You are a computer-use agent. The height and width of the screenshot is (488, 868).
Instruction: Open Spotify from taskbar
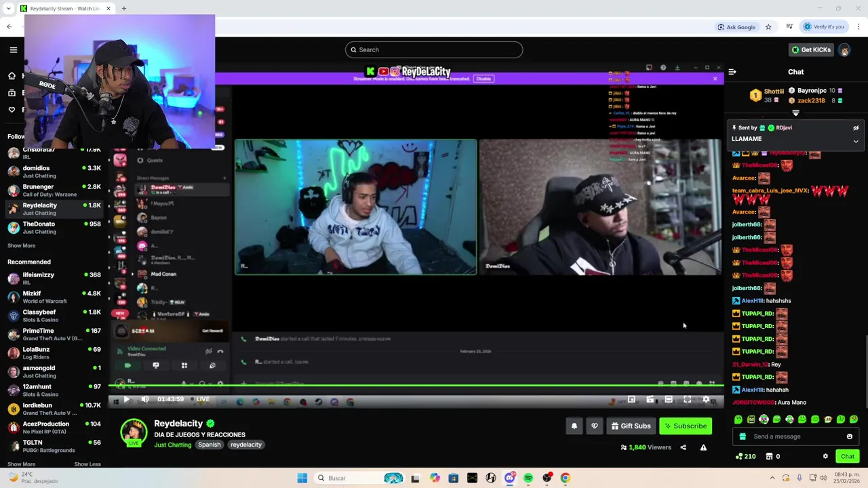click(x=528, y=478)
